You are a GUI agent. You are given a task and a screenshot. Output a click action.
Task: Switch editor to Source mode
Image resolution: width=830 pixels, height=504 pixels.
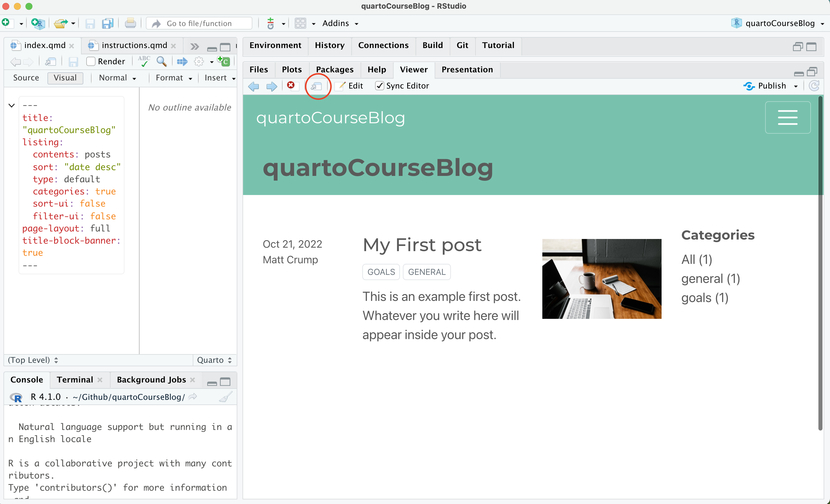(26, 78)
